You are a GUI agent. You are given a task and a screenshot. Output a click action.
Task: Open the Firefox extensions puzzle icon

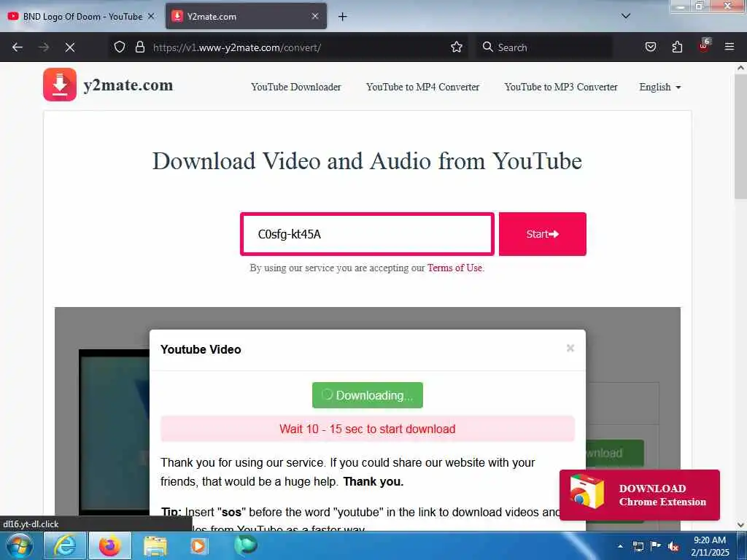coord(677,47)
